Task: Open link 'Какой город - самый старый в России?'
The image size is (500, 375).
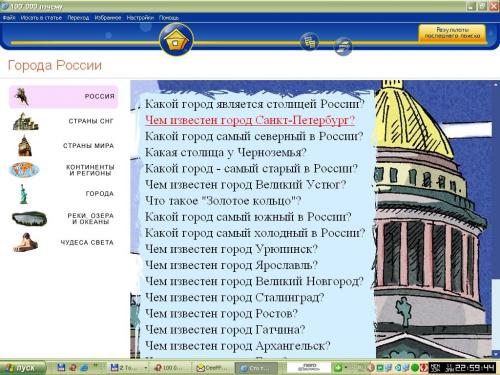Action: coord(251,168)
